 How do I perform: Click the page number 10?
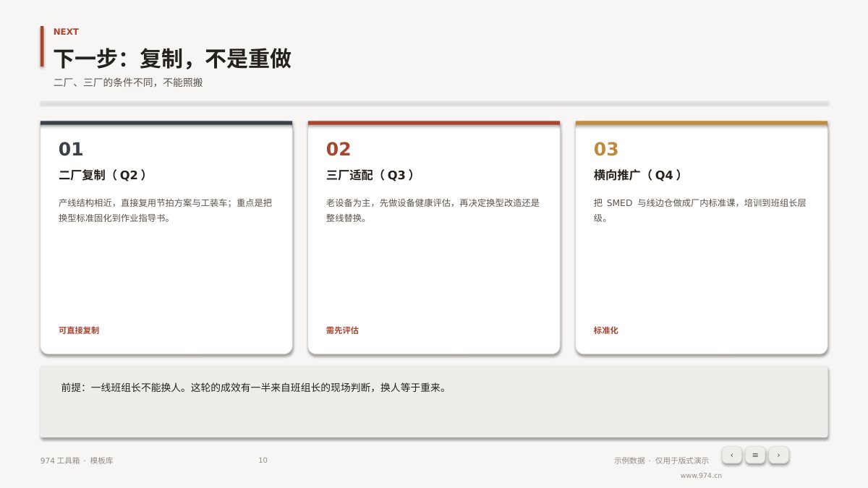pos(263,461)
